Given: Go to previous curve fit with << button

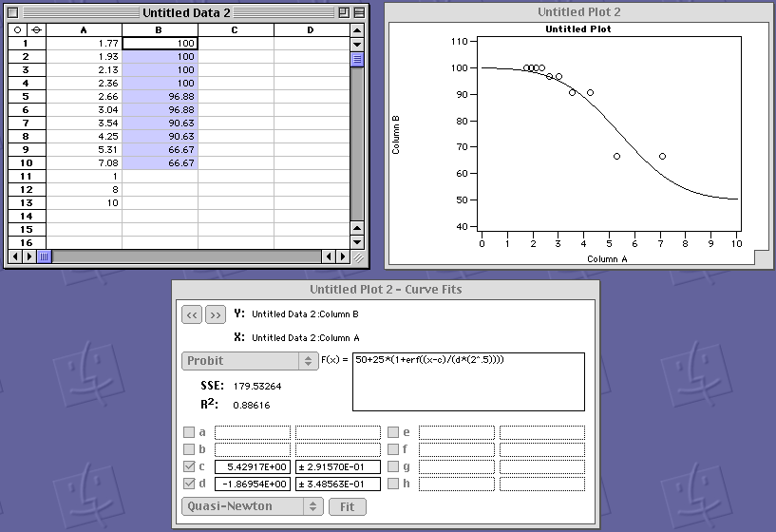Looking at the screenshot, I should pyautogui.click(x=192, y=314).
